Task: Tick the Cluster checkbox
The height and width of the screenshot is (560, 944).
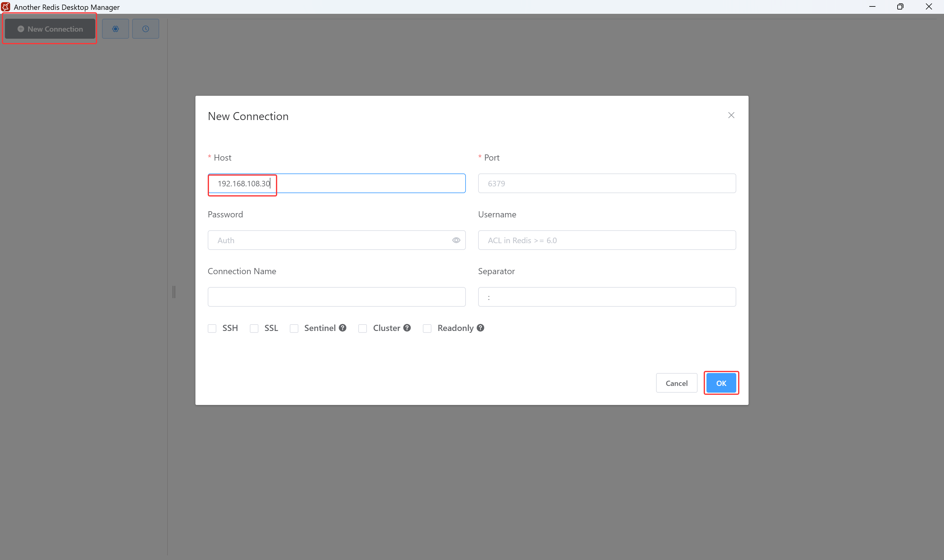Action: 363,329
